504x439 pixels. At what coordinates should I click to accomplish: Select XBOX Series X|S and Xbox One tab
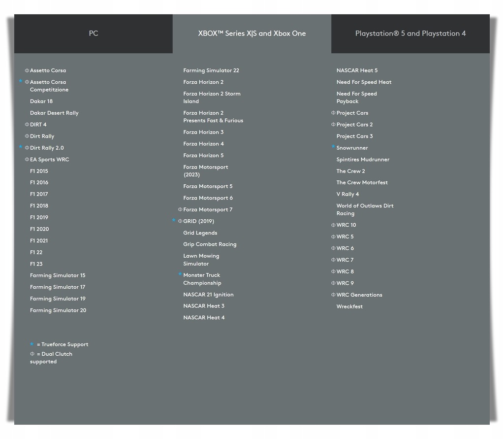[252, 34]
